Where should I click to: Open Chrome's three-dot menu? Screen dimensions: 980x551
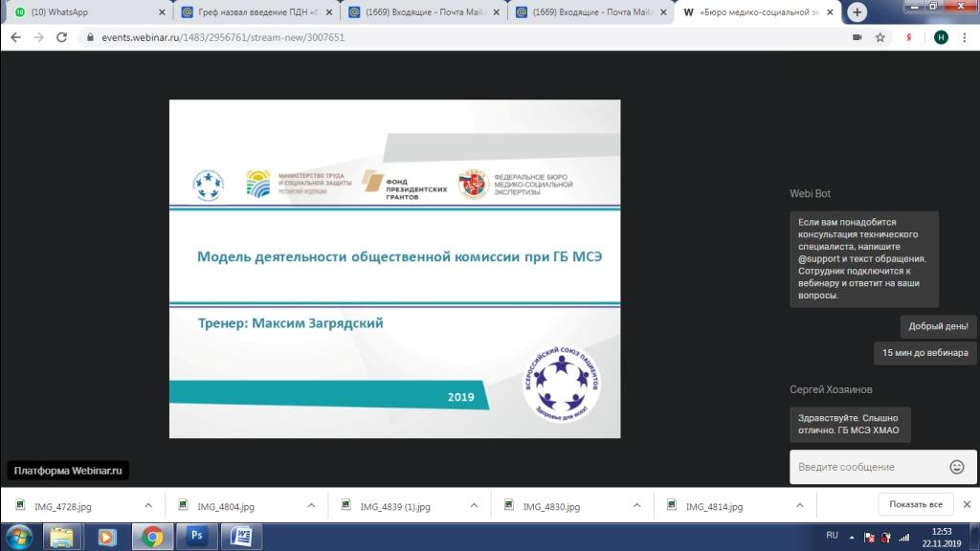point(967,37)
